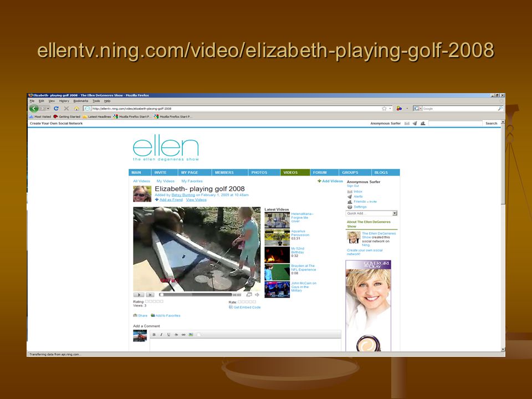Click the View Videos link

[x=196, y=199]
